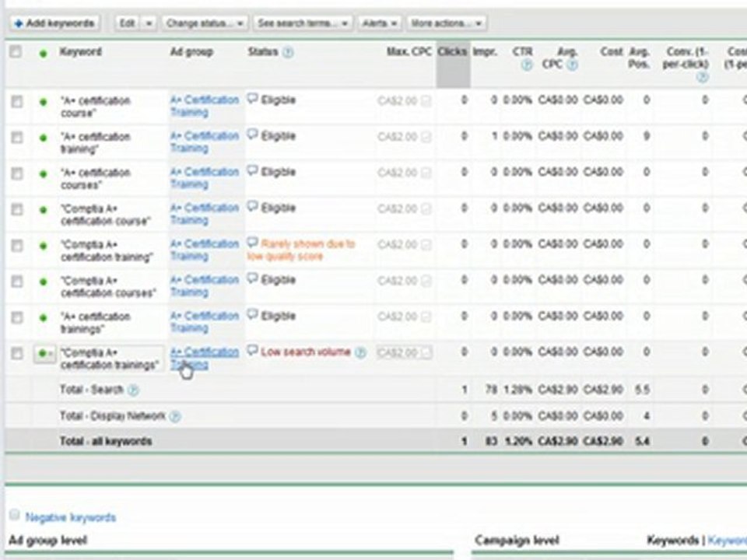Edit Max. CPC for "A+ certification course"
Screen dimensions: 747x560
[404, 101]
